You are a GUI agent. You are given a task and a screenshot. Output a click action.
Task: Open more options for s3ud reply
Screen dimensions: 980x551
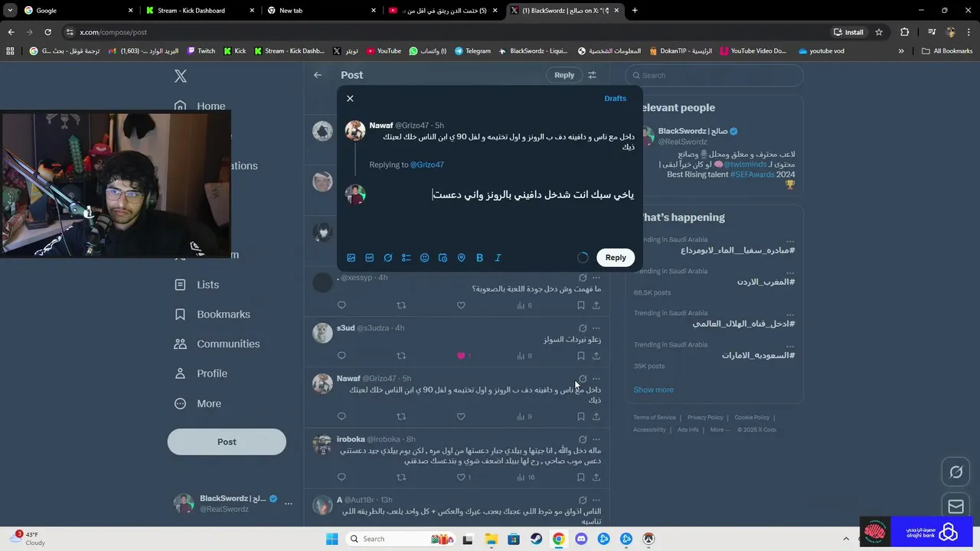[596, 328]
